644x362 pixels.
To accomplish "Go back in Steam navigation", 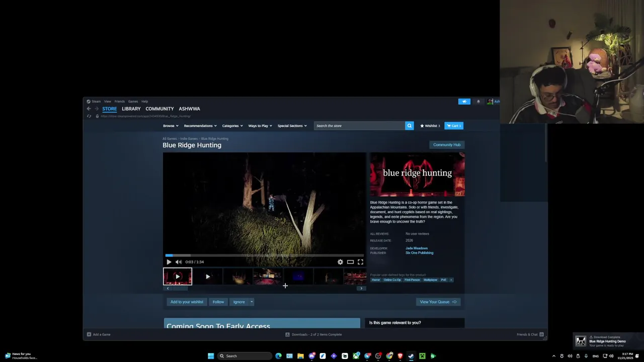I will 89,109.
